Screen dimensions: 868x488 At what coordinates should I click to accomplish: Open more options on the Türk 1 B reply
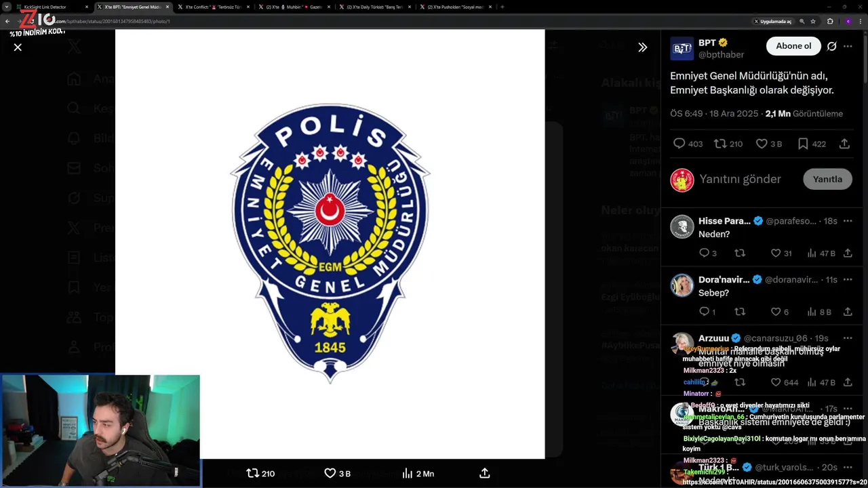[x=848, y=467]
